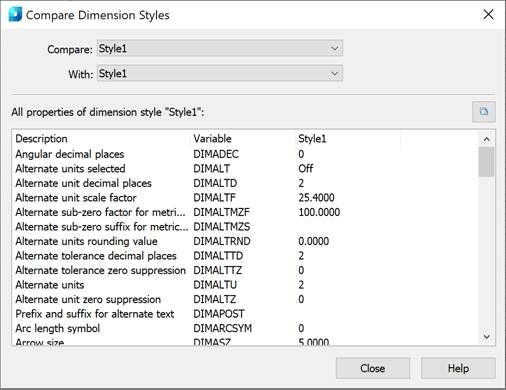
Task: Select the Angular decimal places row
Action: click(x=245, y=154)
